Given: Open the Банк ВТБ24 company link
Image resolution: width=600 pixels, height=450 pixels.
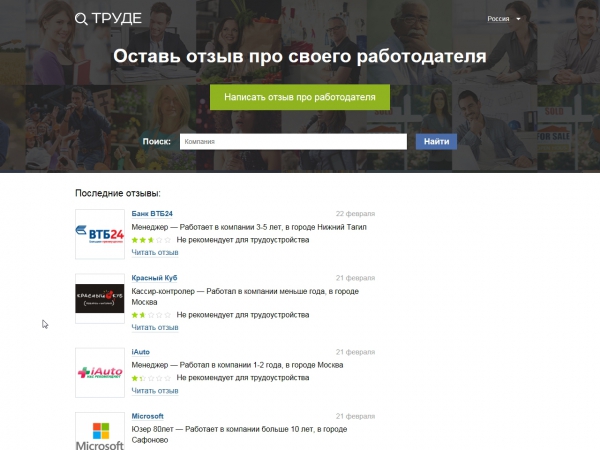Looking at the screenshot, I should (x=152, y=214).
